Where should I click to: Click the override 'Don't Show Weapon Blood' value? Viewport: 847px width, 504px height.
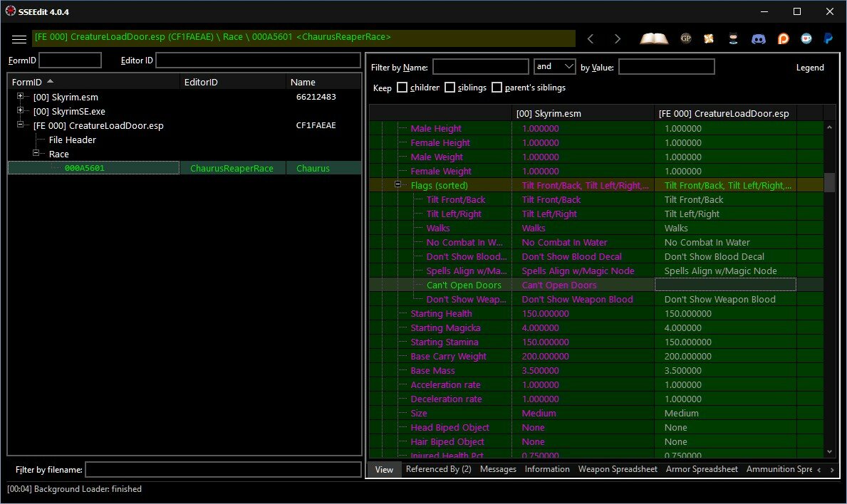tap(719, 300)
